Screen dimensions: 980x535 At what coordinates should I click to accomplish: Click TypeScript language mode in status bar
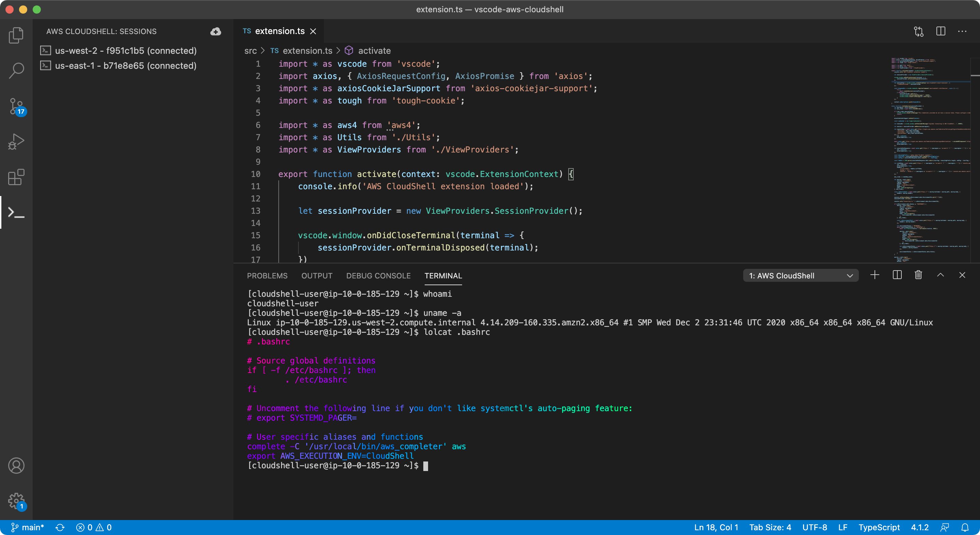[x=879, y=528]
